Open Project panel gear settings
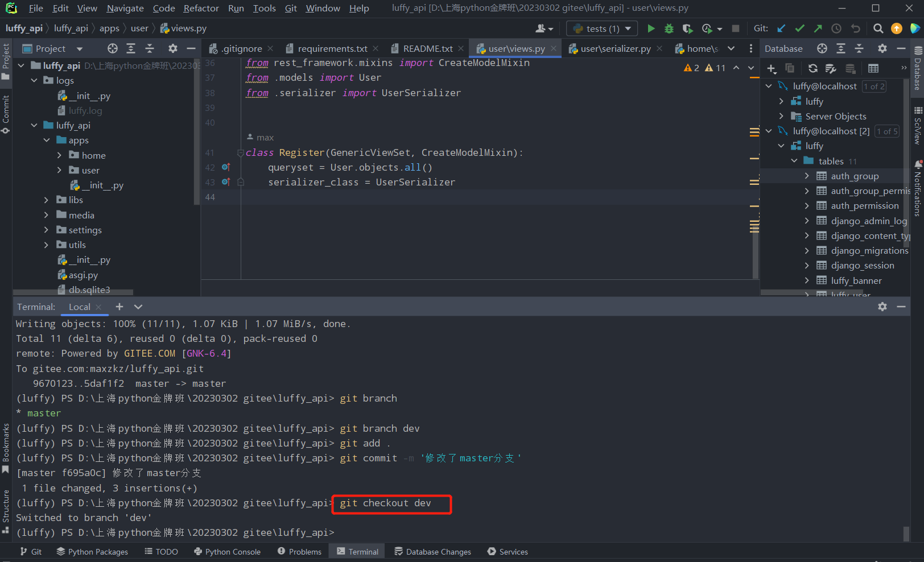 [173, 48]
